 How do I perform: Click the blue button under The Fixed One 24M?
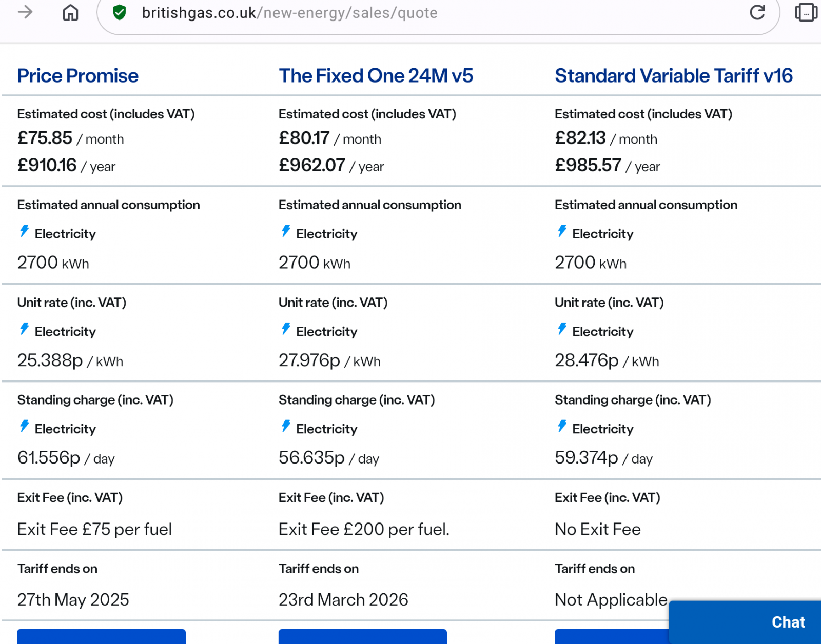pyautogui.click(x=362, y=636)
